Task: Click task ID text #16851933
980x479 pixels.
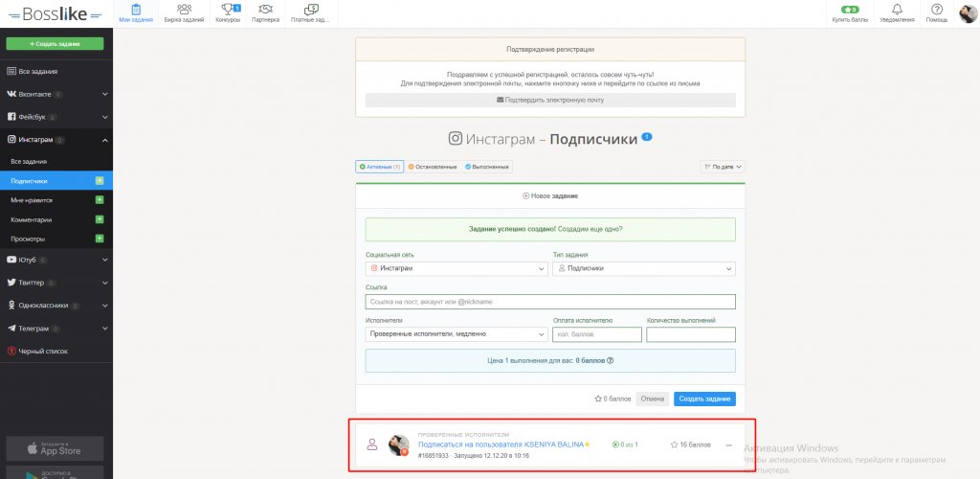Action: [x=434, y=456]
